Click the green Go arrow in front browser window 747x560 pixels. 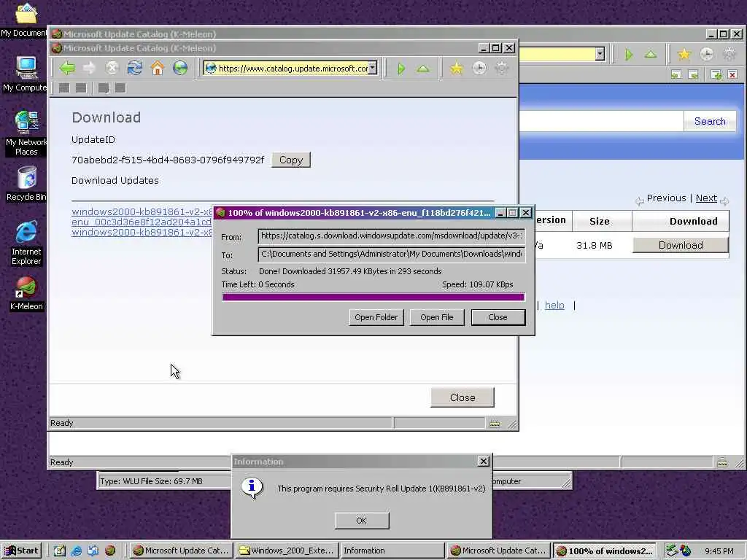tap(401, 69)
